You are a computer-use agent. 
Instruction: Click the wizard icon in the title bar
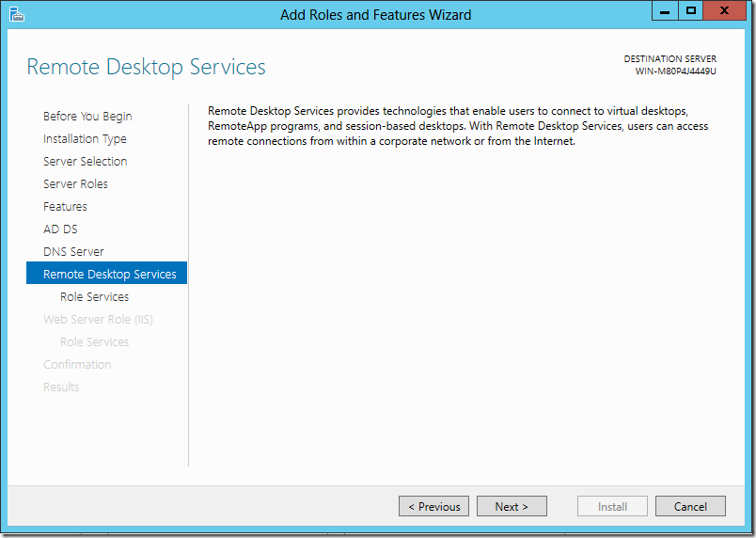(16, 13)
